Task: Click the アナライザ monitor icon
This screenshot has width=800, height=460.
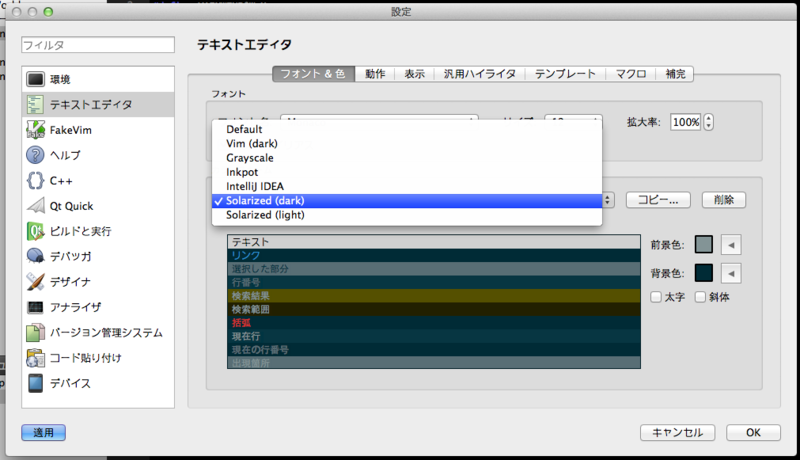Action: pos(35,307)
